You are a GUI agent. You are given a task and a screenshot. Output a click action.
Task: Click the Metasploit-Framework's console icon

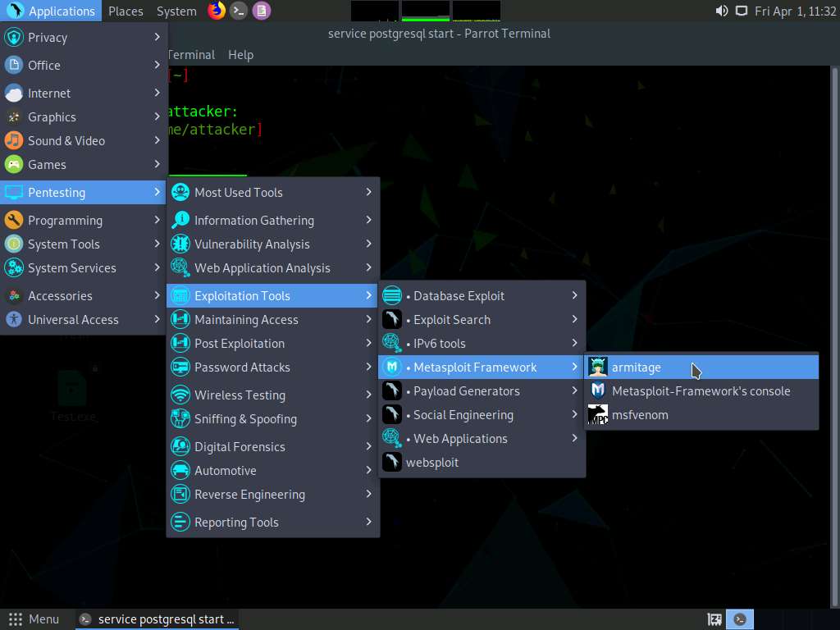(598, 391)
